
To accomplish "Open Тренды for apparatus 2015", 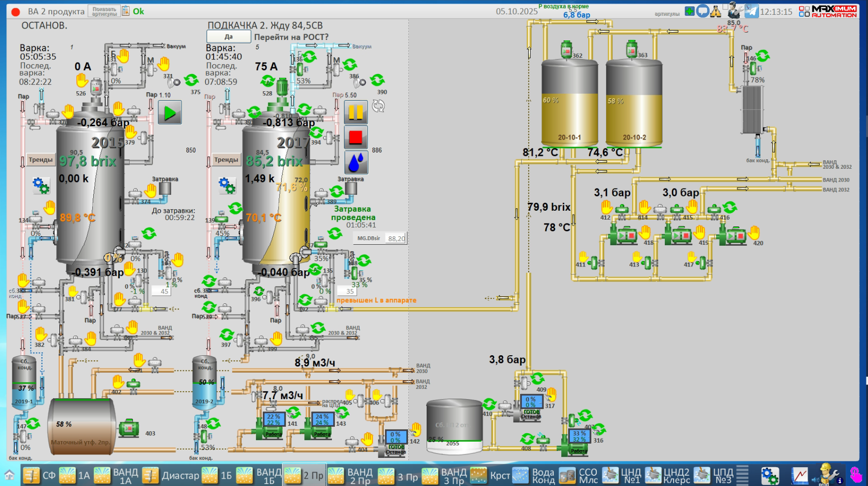I will [x=40, y=160].
